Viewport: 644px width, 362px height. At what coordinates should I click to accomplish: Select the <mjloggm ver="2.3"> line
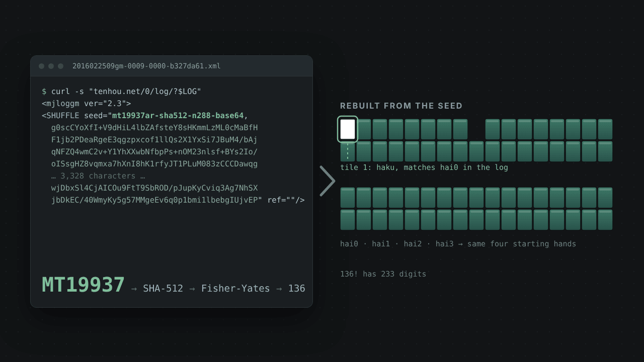click(x=87, y=104)
